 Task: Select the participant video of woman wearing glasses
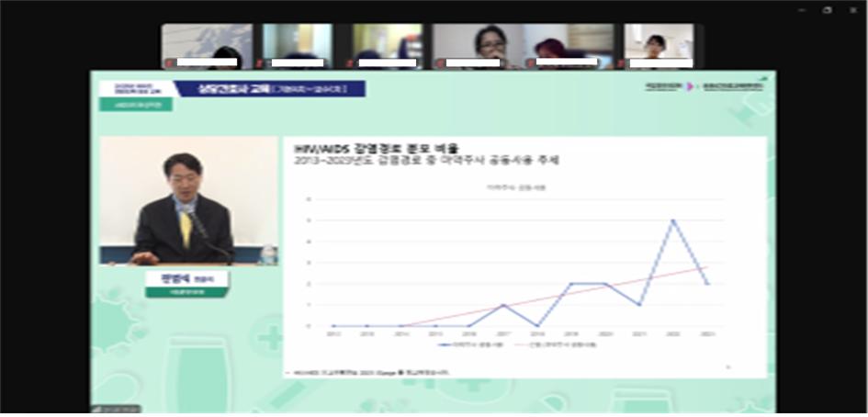[478, 46]
